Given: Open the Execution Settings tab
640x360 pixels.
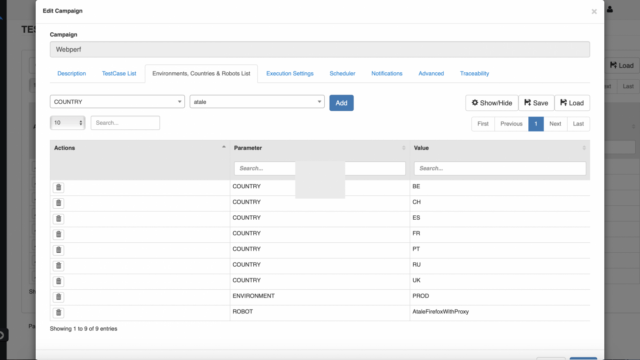Looking at the screenshot, I should click(x=290, y=73).
